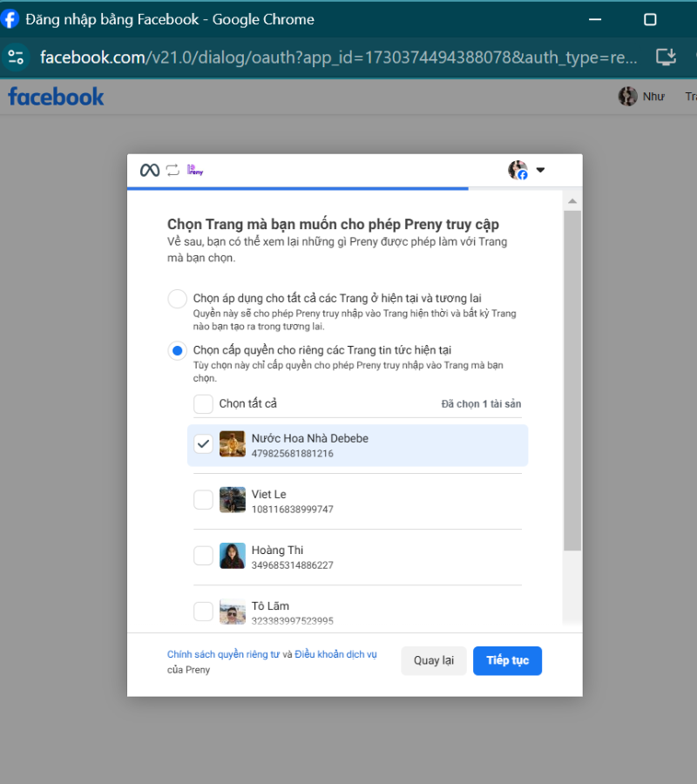Viewport: 697px width, 784px height.
Task: Uncheck the Nước Hoa Nhà Debebe page
Action: click(203, 444)
